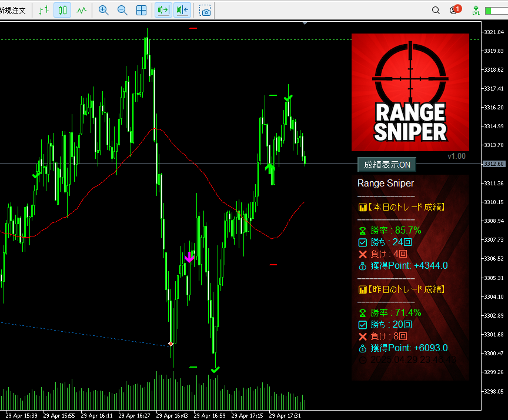Image resolution: width=508 pixels, height=420 pixels.
Task: Open account notifications with red badge
Action: coord(455,10)
